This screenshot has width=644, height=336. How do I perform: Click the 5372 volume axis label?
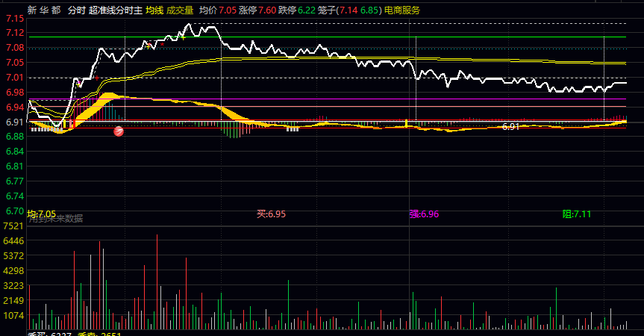tap(13, 255)
